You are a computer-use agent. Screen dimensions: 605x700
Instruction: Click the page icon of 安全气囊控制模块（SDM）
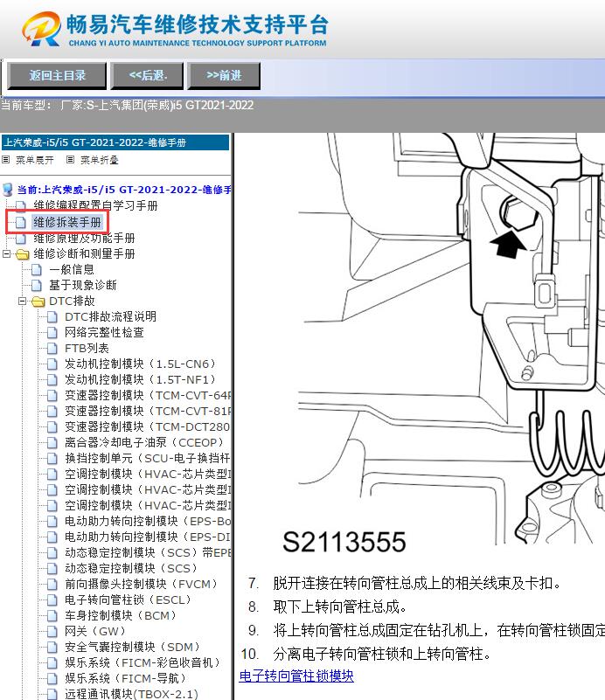click(x=52, y=647)
